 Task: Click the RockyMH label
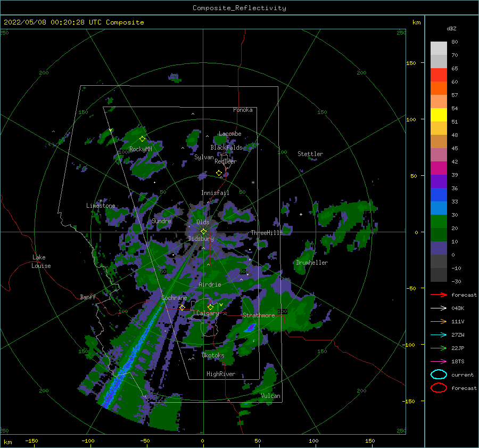click(x=141, y=149)
